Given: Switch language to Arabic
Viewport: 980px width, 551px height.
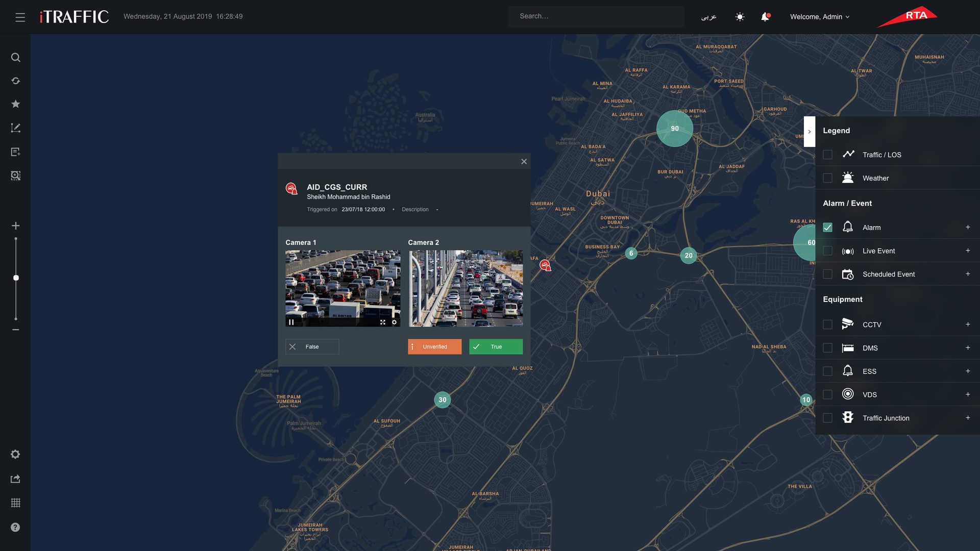Looking at the screenshot, I should [708, 17].
